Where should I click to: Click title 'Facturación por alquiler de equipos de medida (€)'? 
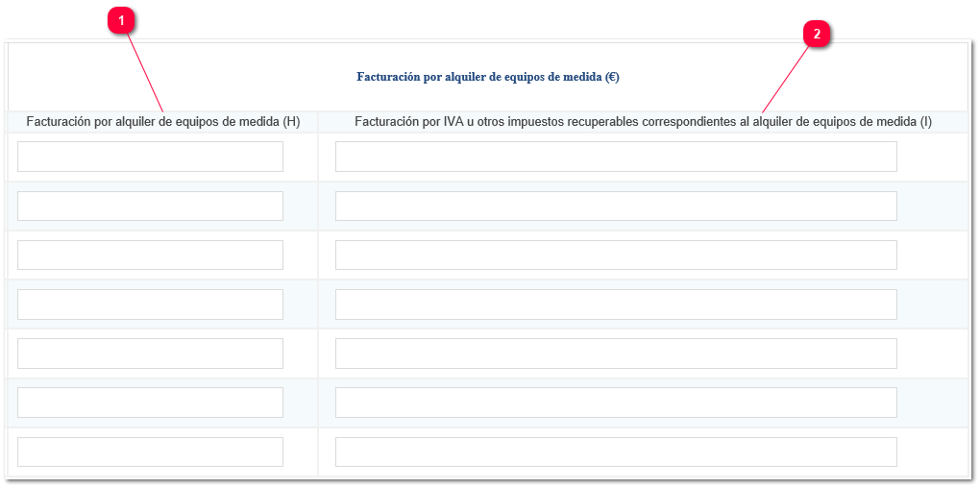(487, 77)
